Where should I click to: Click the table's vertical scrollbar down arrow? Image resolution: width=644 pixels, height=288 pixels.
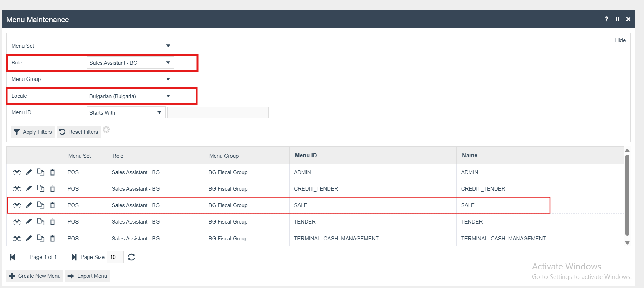click(x=627, y=243)
